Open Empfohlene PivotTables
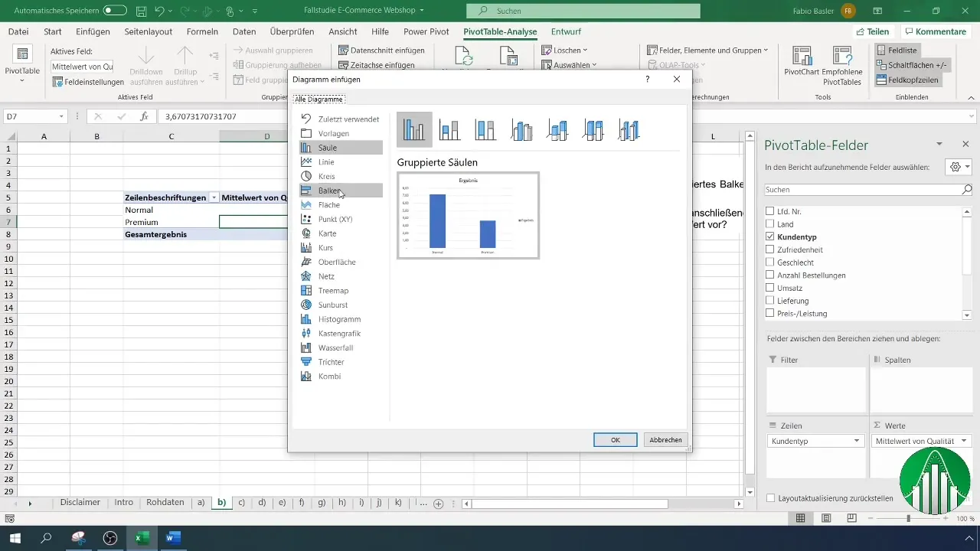980x551 pixels. [x=842, y=65]
